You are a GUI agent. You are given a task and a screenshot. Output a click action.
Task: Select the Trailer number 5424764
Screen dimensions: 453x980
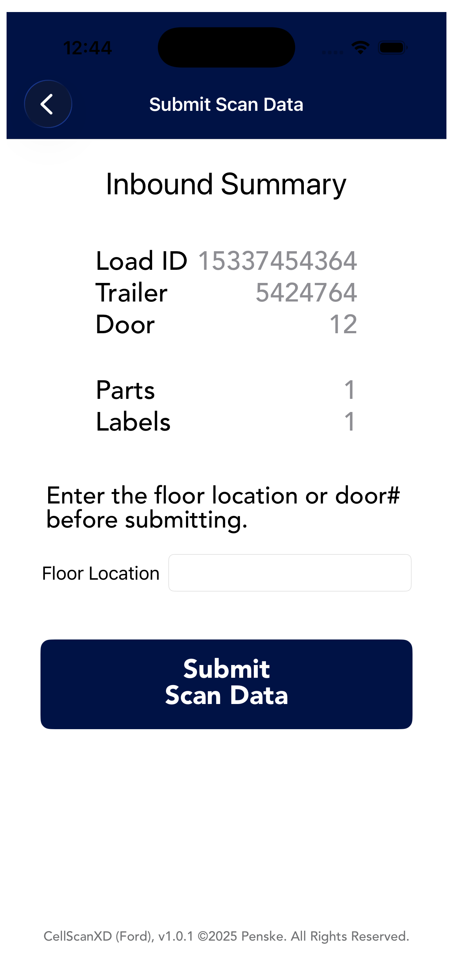pyautogui.click(x=306, y=292)
